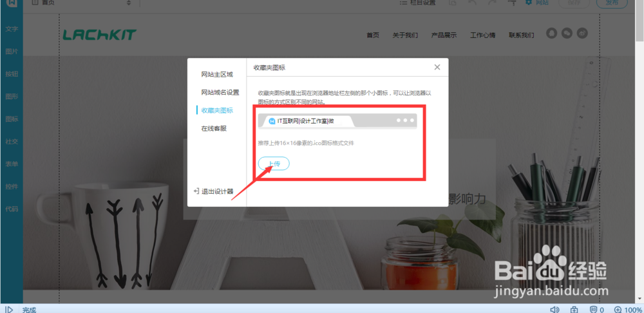This screenshot has height=313, width=644.
Task: Toggle the browser sound icon in status bar
Action: point(555,310)
